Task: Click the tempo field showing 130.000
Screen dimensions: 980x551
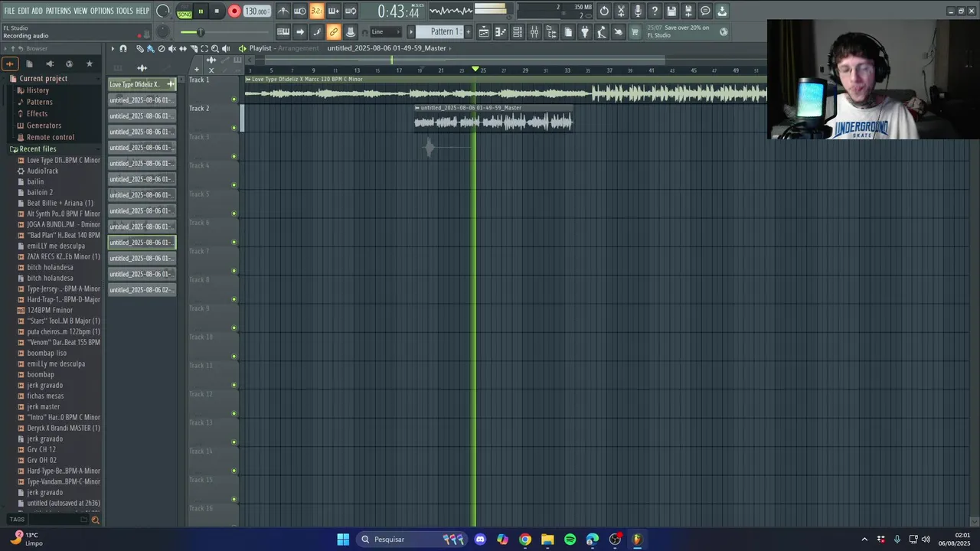Action: (x=256, y=11)
